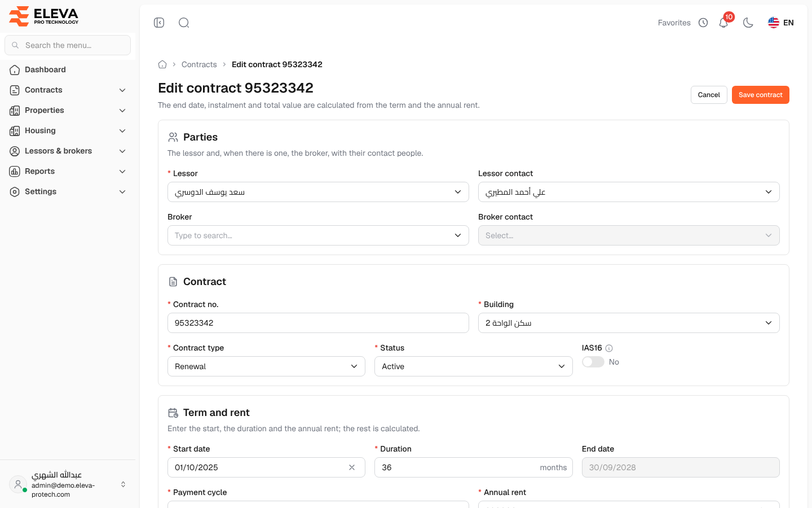Open notifications bell icon
Viewport: 812px width, 508px height.
[723, 23]
